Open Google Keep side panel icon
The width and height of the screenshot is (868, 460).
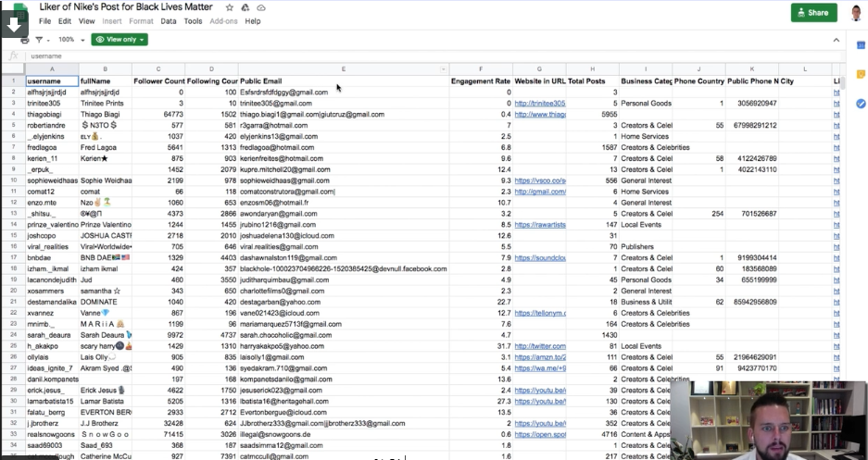click(x=861, y=75)
